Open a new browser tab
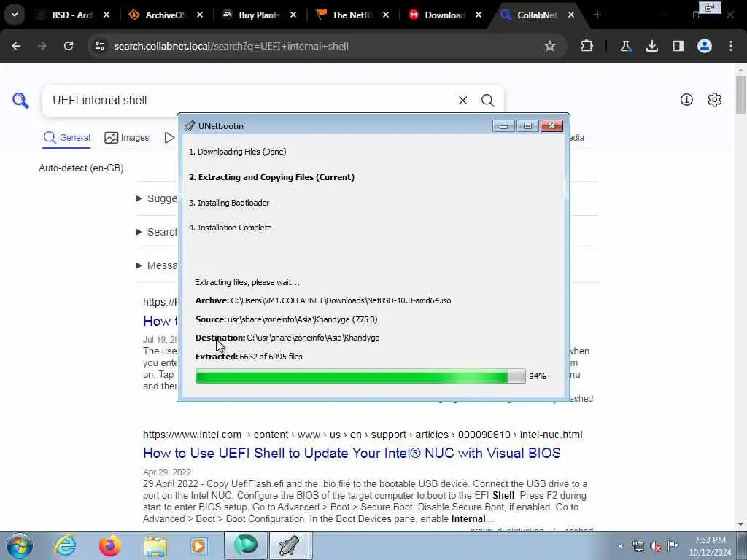The height and width of the screenshot is (560, 747). [x=597, y=15]
